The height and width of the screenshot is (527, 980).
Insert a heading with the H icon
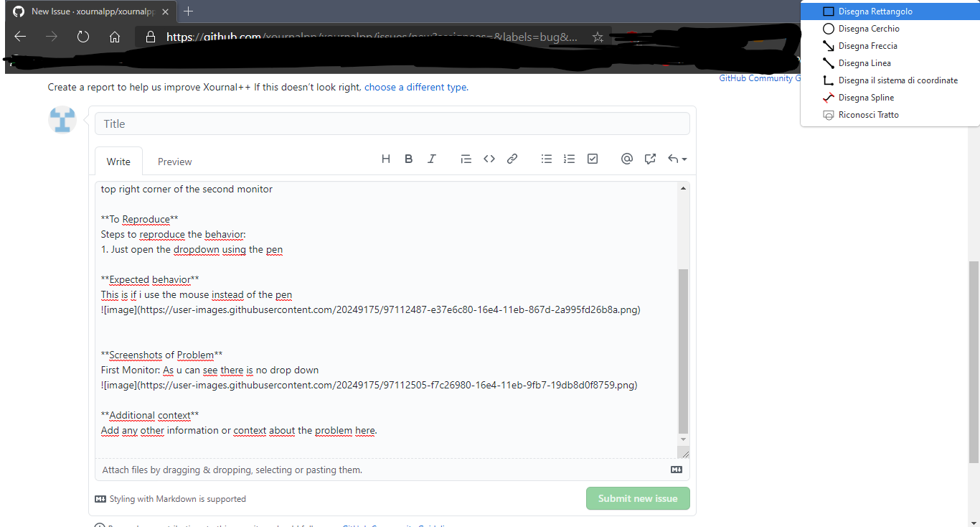(x=385, y=159)
